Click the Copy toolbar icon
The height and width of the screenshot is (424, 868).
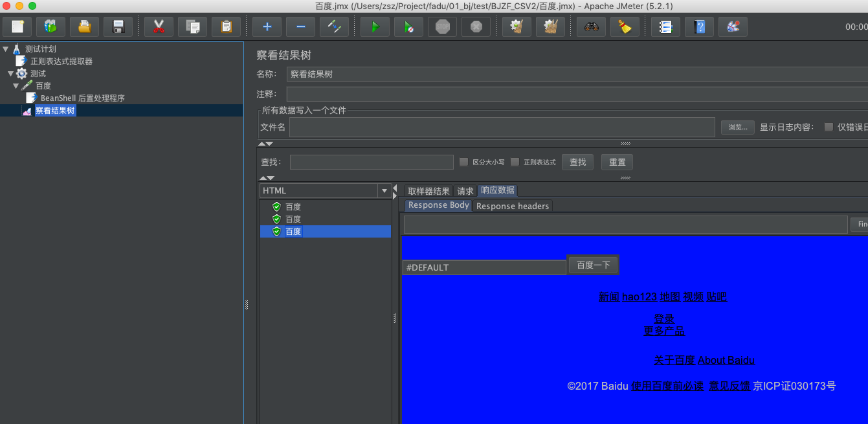point(192,27)
